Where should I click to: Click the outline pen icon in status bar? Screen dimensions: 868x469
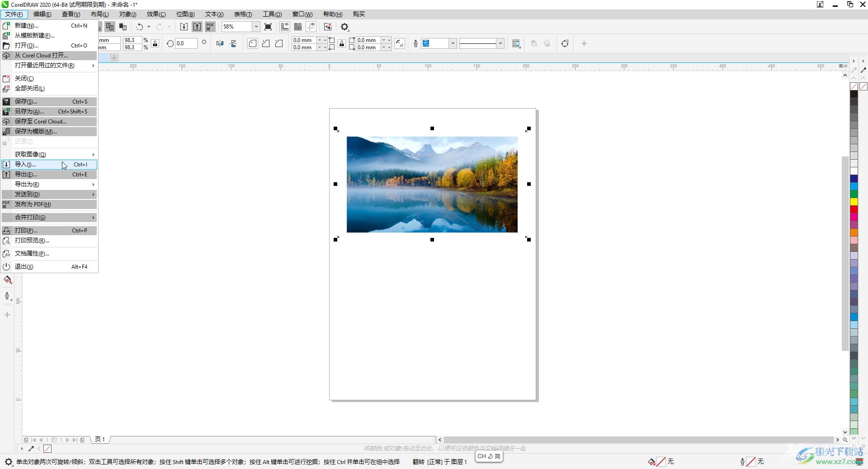[742, 462]
